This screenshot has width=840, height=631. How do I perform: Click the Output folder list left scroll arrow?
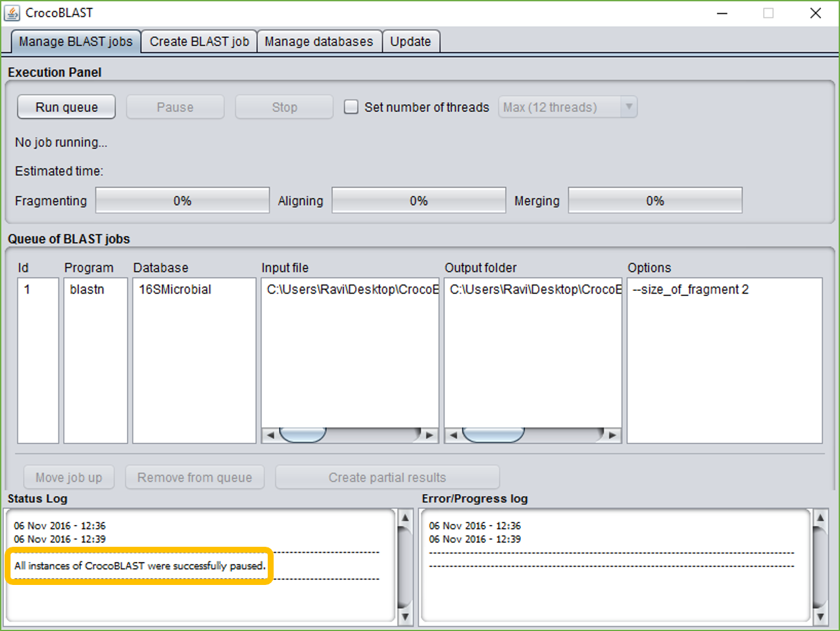[x=452, y=435]
